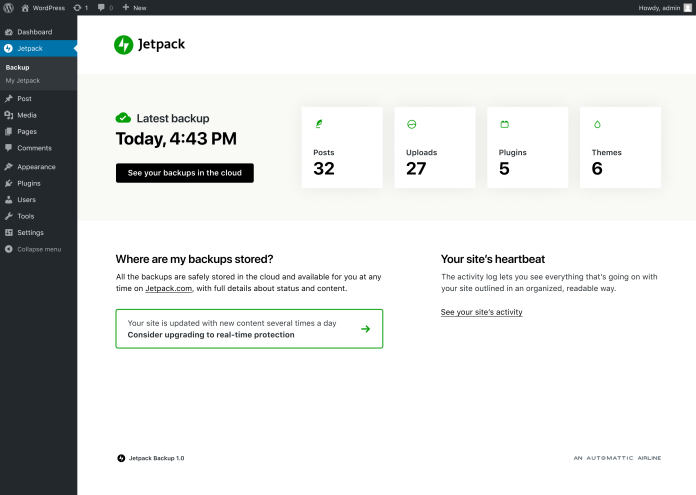
Task: Click the Posts count 32
Action: 324,168
